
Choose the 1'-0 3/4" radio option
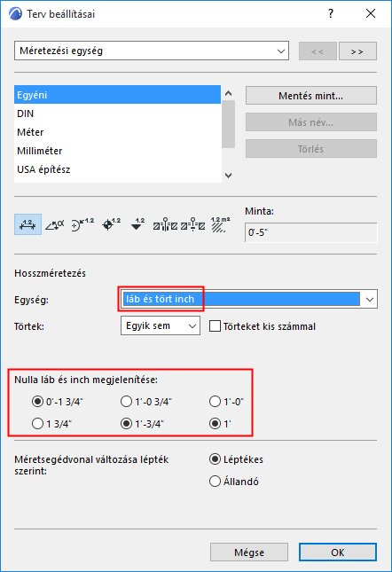click(126, 402)
